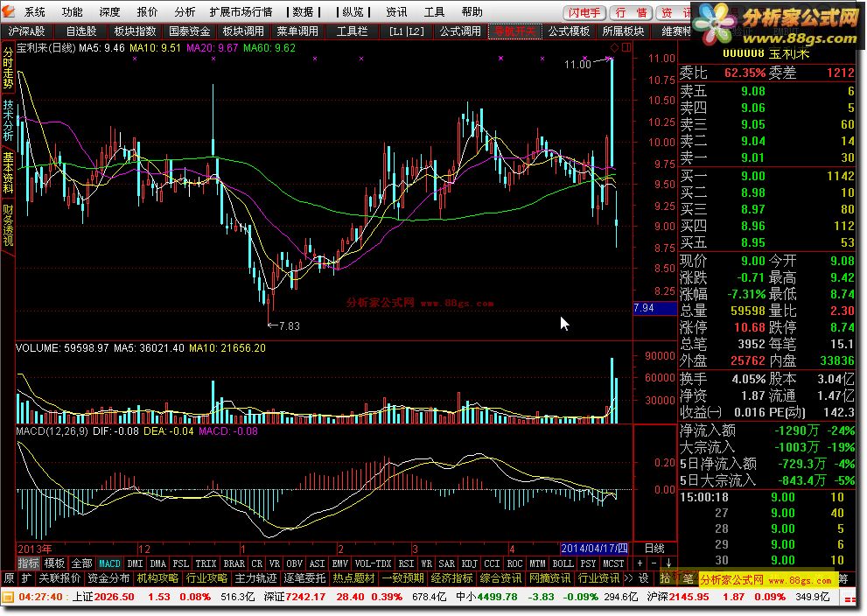Image resolution: width=867 pixels, height=616 pixels.
Task: Open the 深度 menu
Action: [109, 12]
